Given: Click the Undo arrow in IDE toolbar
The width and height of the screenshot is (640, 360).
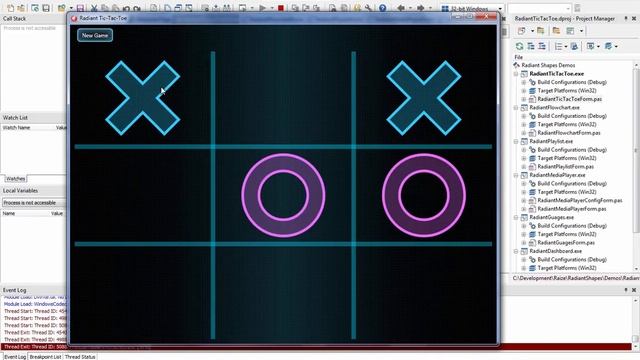Looking at the screenshot, I should click(x=127, y=8).
